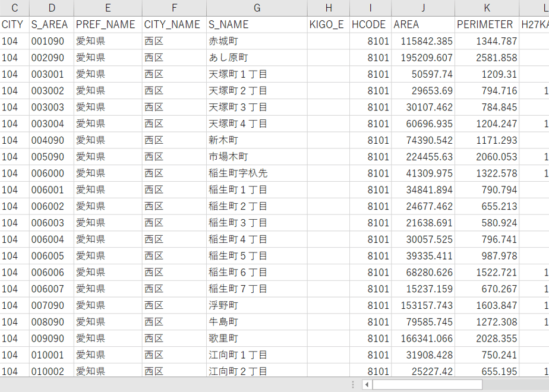Select column G header
This screenshot has width=549, height=392.
257,8
